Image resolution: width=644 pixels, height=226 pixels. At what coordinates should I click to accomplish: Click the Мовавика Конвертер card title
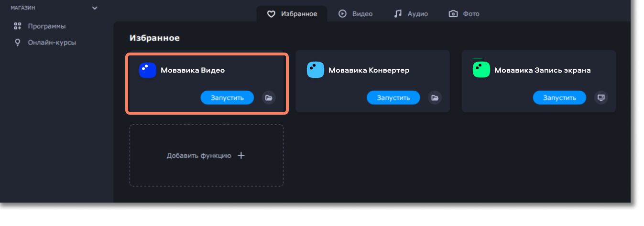pos(369,70)
